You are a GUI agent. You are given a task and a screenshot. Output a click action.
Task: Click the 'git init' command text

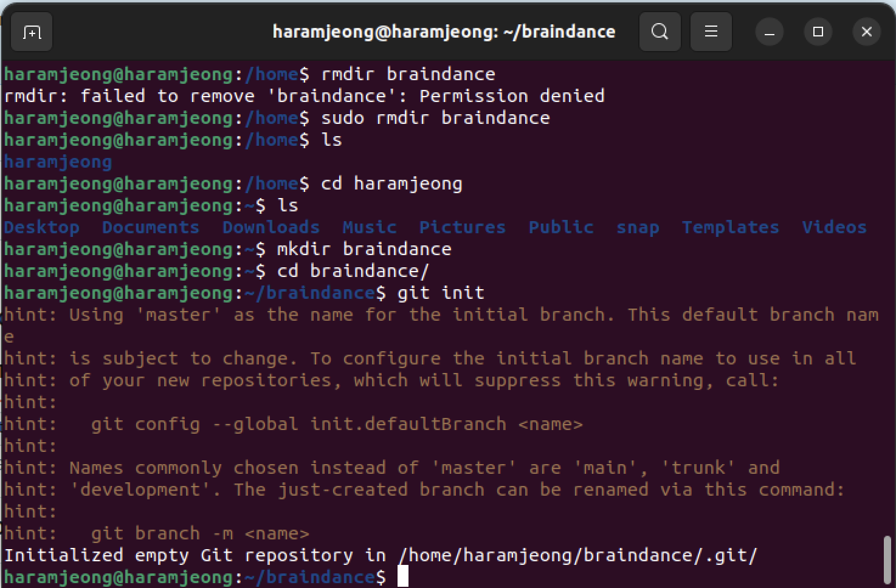coord(441,293)
